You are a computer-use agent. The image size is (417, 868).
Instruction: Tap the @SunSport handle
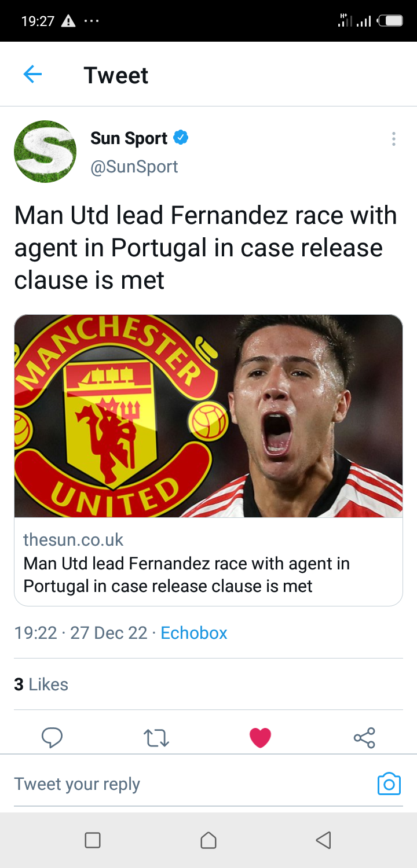click(134, 167)
